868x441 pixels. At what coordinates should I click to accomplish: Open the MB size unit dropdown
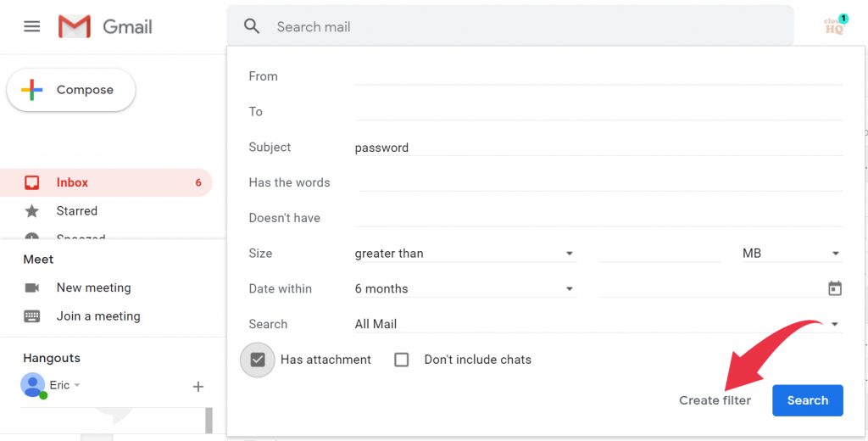pos(793,254)
